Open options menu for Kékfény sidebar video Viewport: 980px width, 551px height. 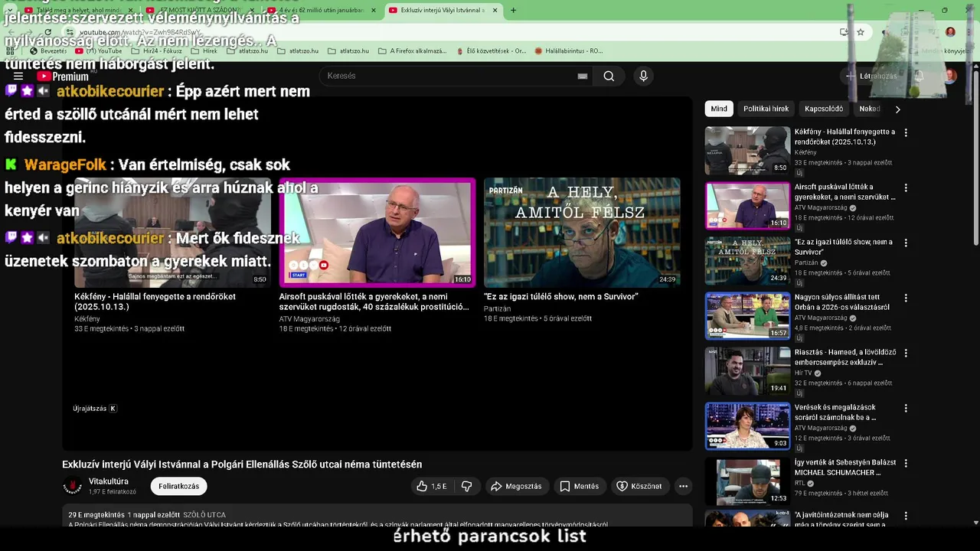click(x=906, y=132)
